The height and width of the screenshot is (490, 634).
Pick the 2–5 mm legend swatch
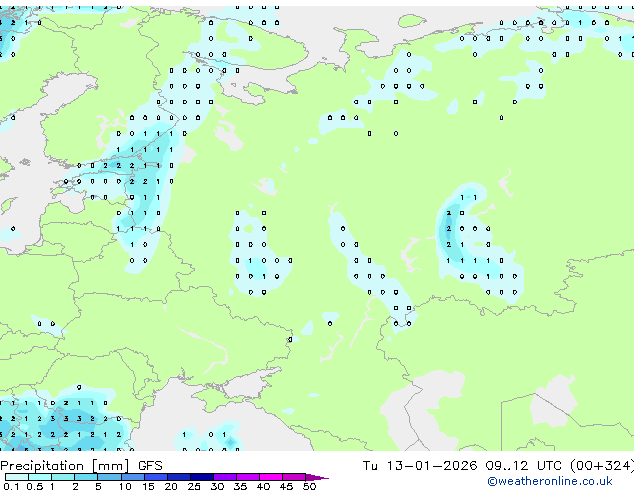tap(86, 477)
